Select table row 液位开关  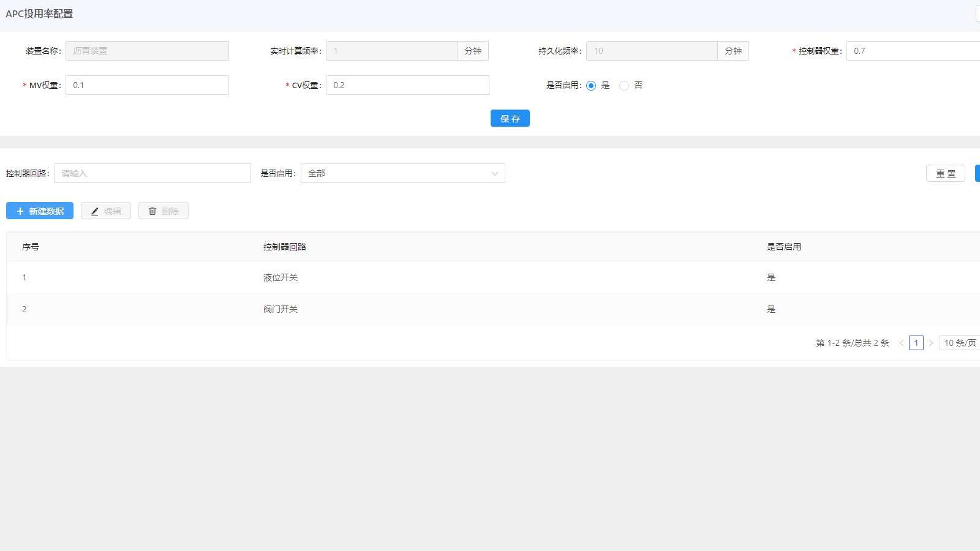(281, 277)
